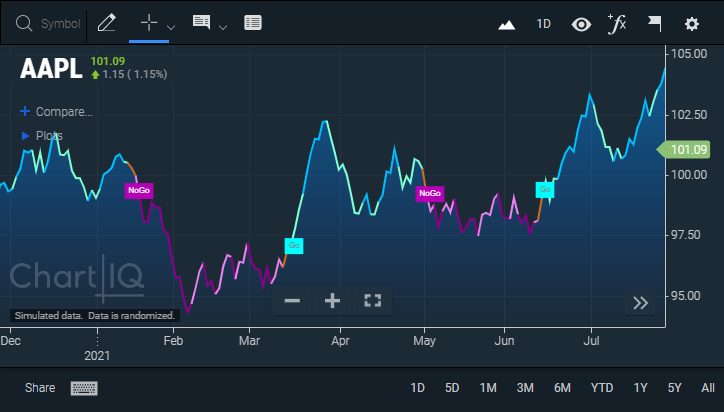The width and height of the screenshot is (724, 412).
Task: Open the tooltip options dropdown arrow
Action: 223,27
